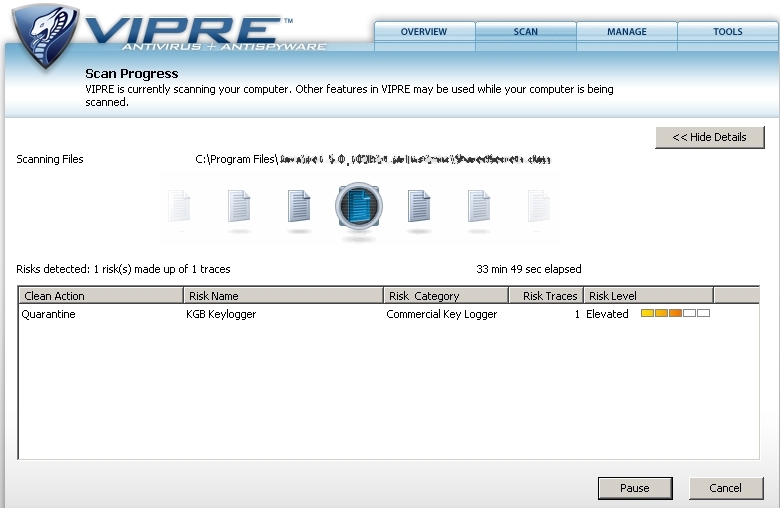Click the Scanning Files label

[x=50, y=159]
